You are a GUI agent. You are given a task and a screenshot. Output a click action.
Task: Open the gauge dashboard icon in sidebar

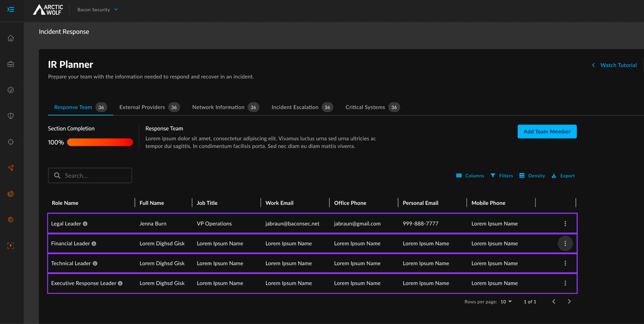(11, 90)
